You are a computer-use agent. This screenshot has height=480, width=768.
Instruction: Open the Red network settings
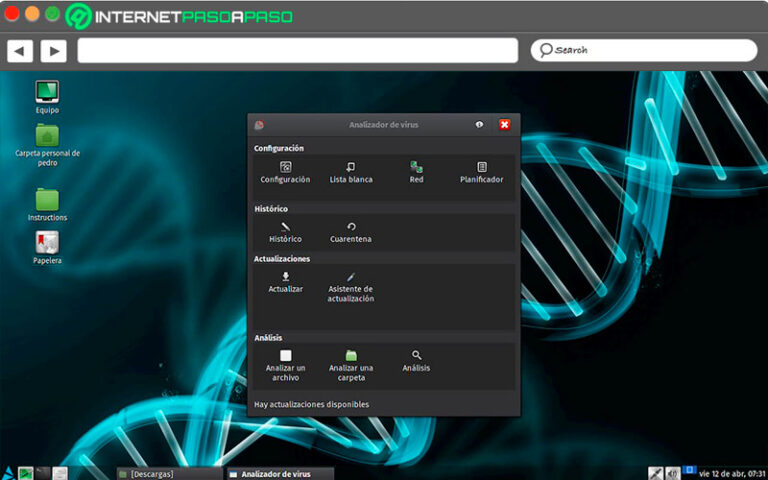(416, 172)
